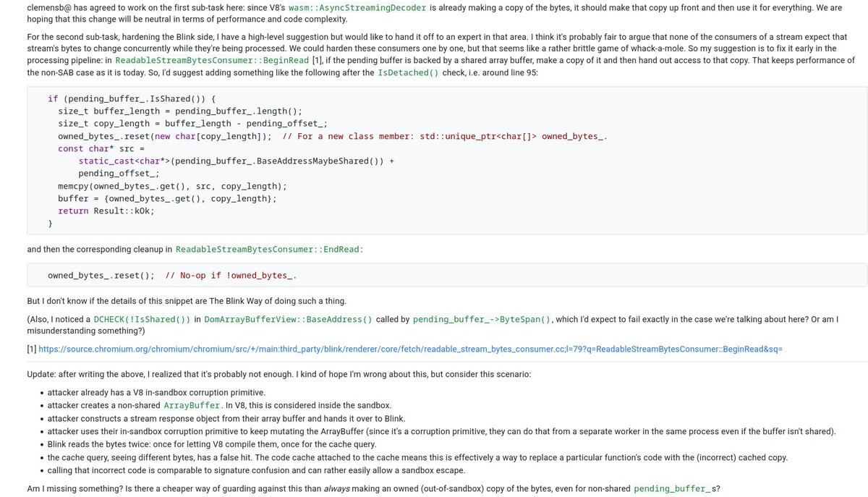This screenshot has height=497, width=868.
Task: Click the code 'owned_bytes_.reset(new char[copy_length]);'
Action: click(x=165, y=136)
